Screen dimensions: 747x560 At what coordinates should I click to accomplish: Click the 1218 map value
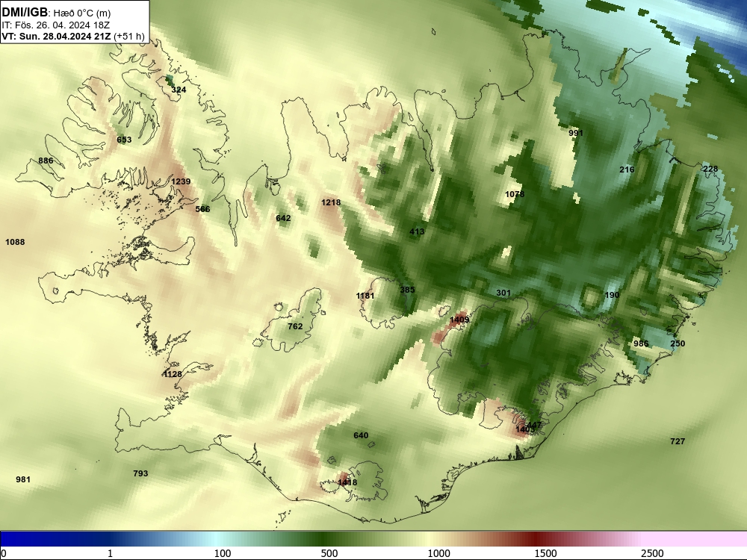pyautogui.click(x=331, y=202)
